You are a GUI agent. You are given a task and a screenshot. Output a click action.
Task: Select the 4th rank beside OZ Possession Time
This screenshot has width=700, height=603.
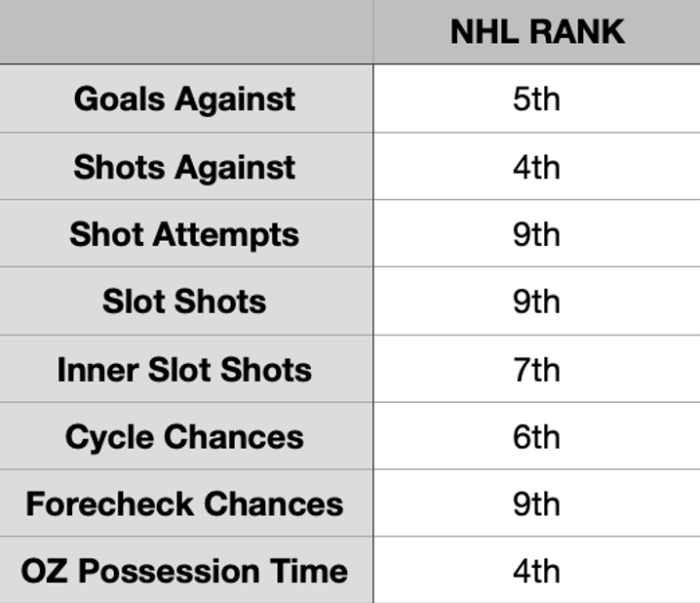[x=536, y=571]
